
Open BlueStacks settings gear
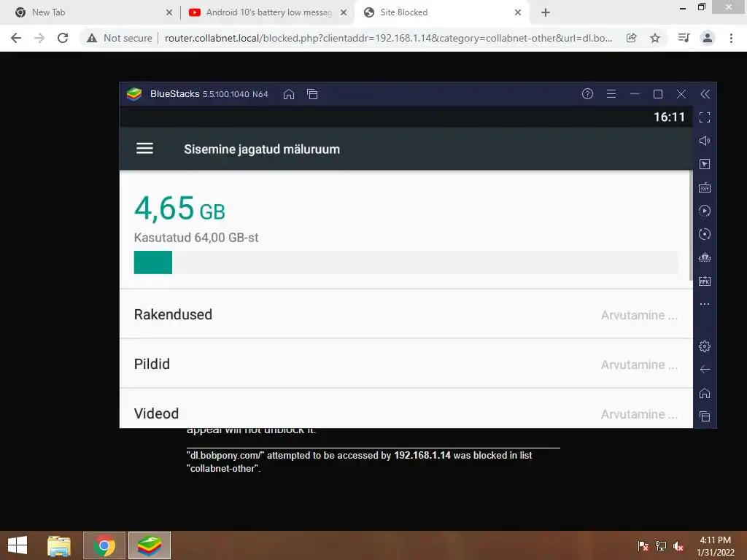705,346
